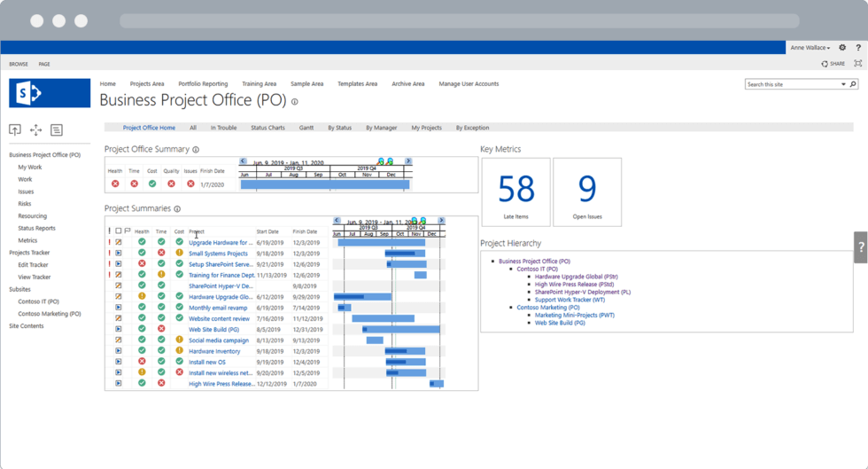Screen dimensions: 868x469
Task: Click the focus-on-content icon beside Share
Action: [x=857, y=64]
